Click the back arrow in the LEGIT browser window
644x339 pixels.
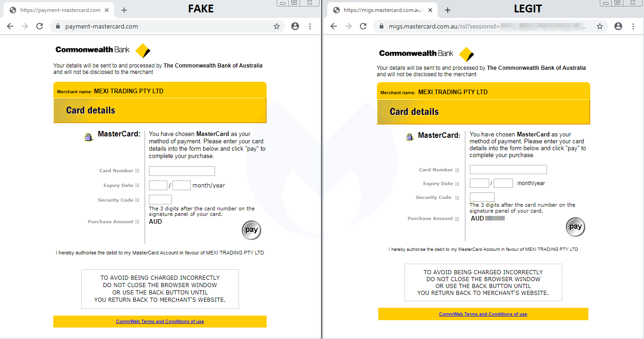pyautogui.click(x=333, y=26)
